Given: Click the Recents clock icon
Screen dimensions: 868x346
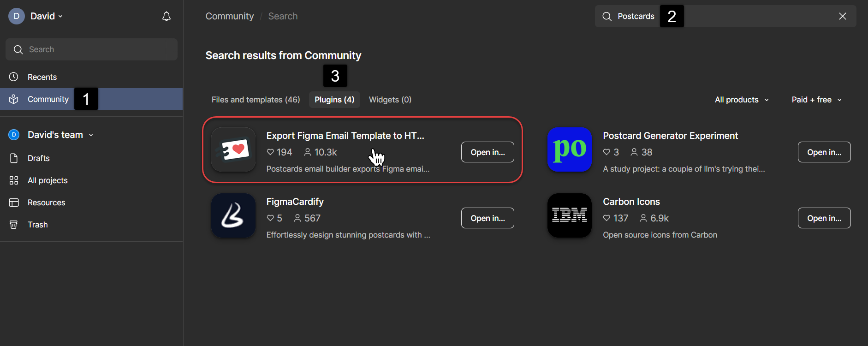Looking at the screenshot, I should click(14, 77).
